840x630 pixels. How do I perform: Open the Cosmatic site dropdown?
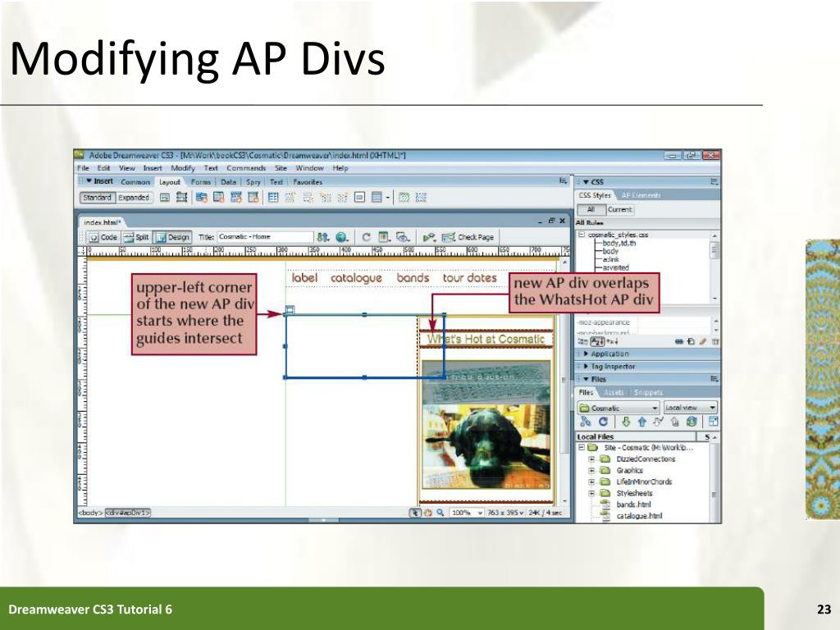(619, 409)
